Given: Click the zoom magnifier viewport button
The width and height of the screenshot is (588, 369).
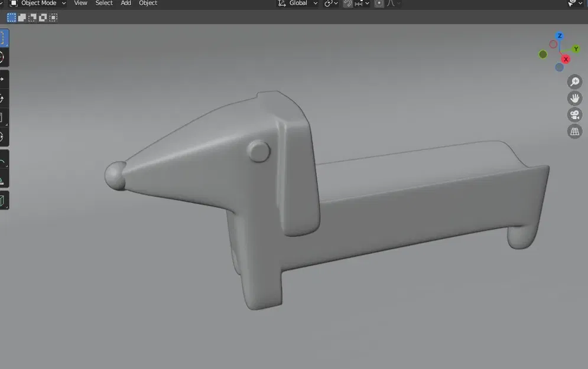Looking at the screenshot, I should [574, 81].
